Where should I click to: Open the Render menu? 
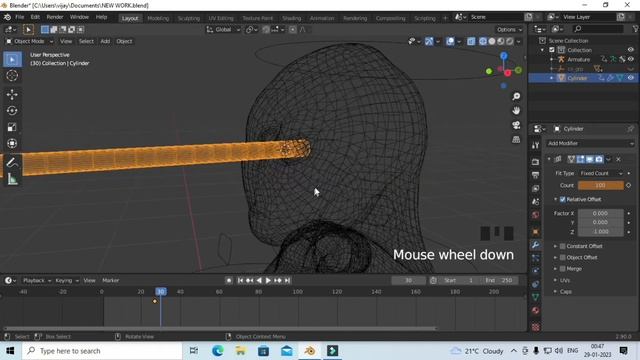click(x=55, y=17)
